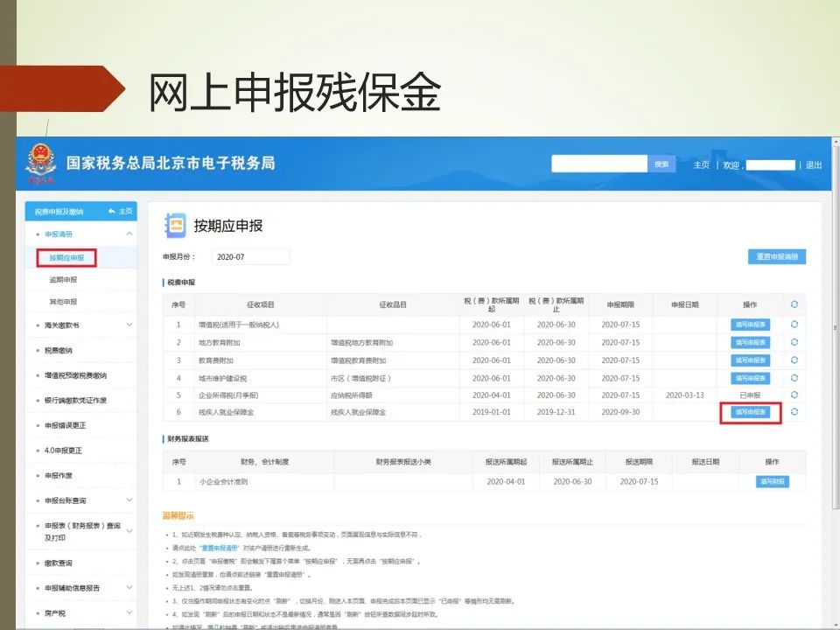Click the 2020-04-01 cell in 企业所得税 row
This screenshot has height=630, width=840.
tap(491, 395)
